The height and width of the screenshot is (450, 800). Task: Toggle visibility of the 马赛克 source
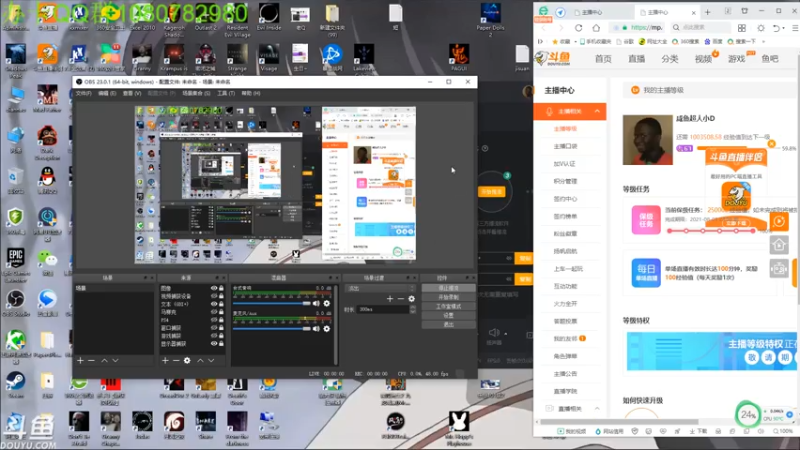pos(214,312)
